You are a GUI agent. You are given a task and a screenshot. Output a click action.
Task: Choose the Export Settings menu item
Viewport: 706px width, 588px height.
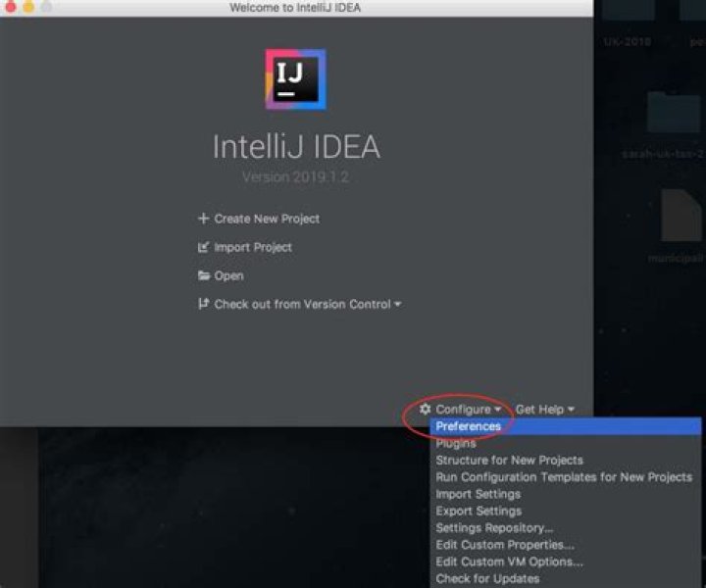click(x=479, y=511)
